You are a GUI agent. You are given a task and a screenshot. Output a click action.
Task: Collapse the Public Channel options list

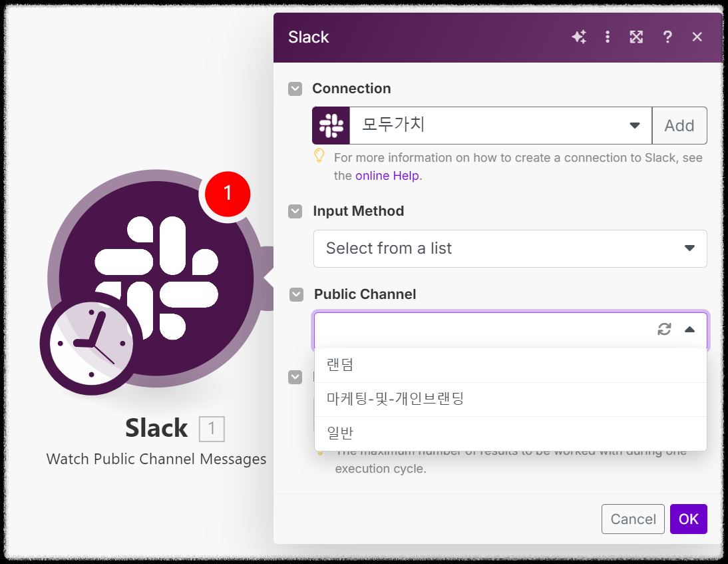tap(690, 329)
